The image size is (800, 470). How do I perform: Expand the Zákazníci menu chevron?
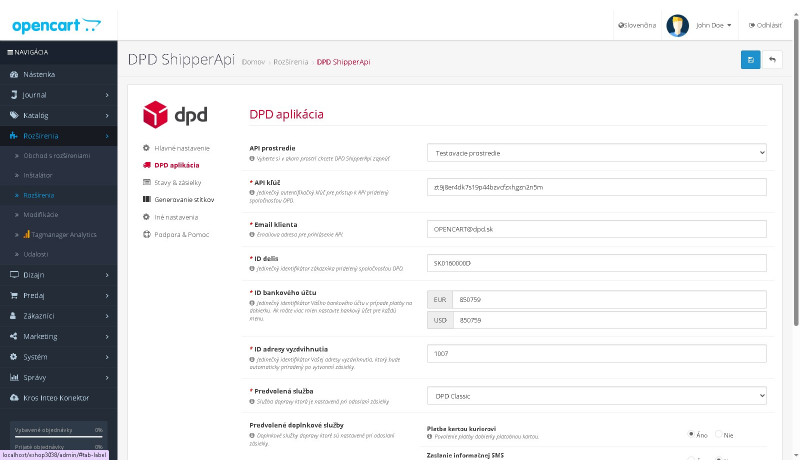tap(107, 316)
